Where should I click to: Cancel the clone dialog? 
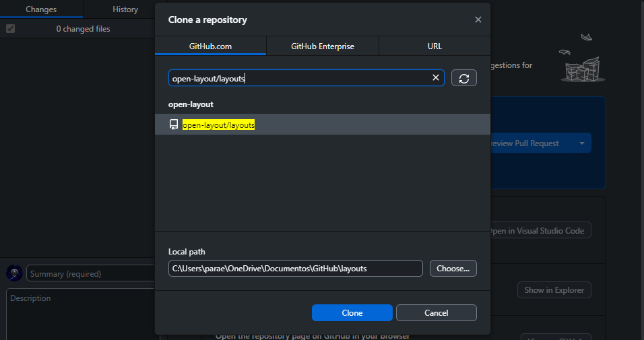436,313
